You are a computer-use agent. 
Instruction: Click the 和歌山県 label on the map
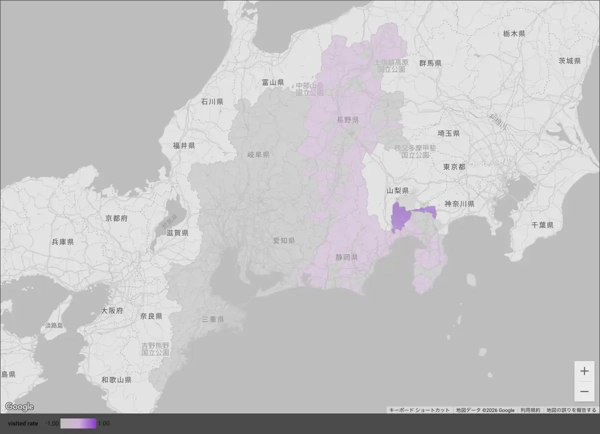tap(116, 380)
